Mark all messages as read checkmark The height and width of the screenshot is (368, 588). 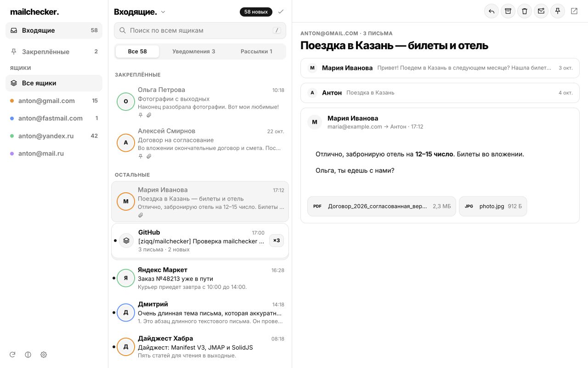[x=281, y=12]
